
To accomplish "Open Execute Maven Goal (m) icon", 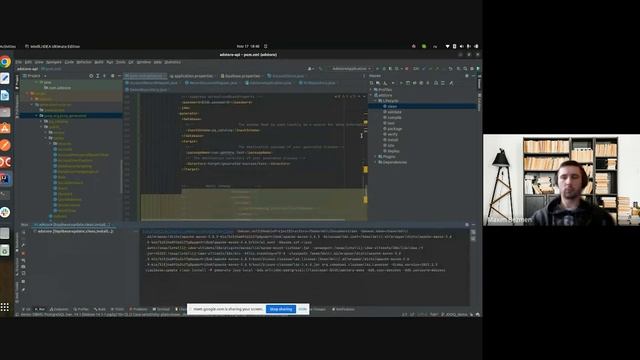I will coord(407,83).
